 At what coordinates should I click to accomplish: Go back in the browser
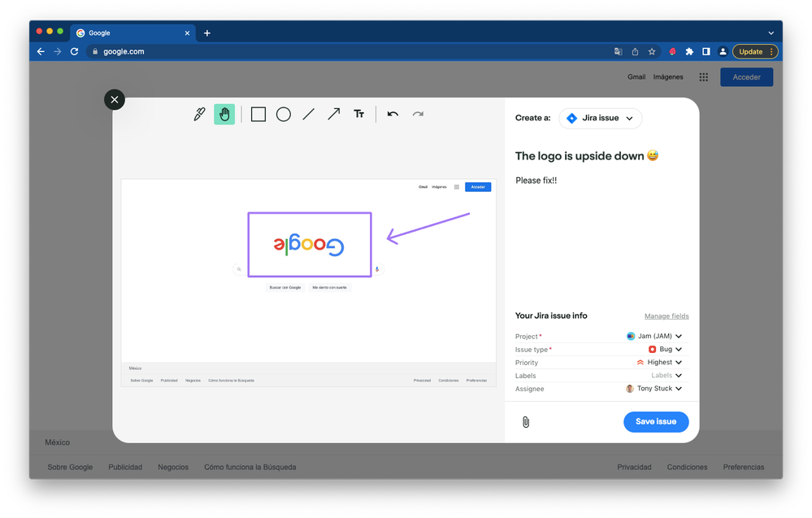coord(41,51)
